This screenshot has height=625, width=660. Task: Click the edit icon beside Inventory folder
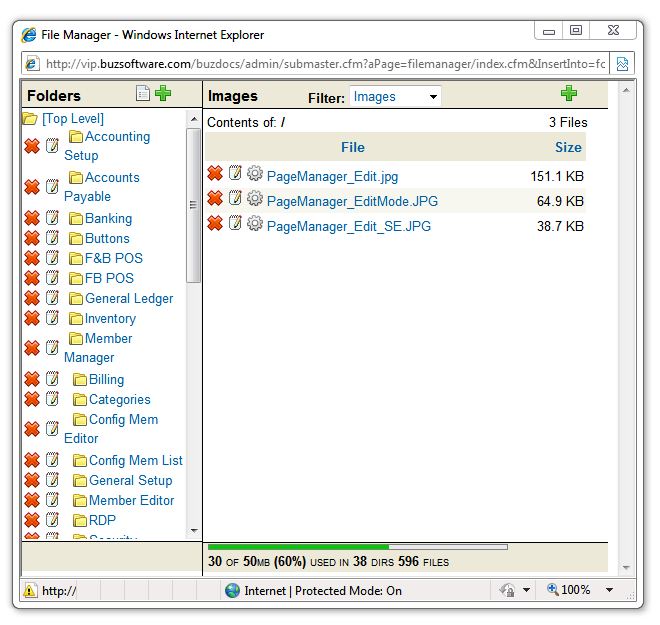pos(52,318)
